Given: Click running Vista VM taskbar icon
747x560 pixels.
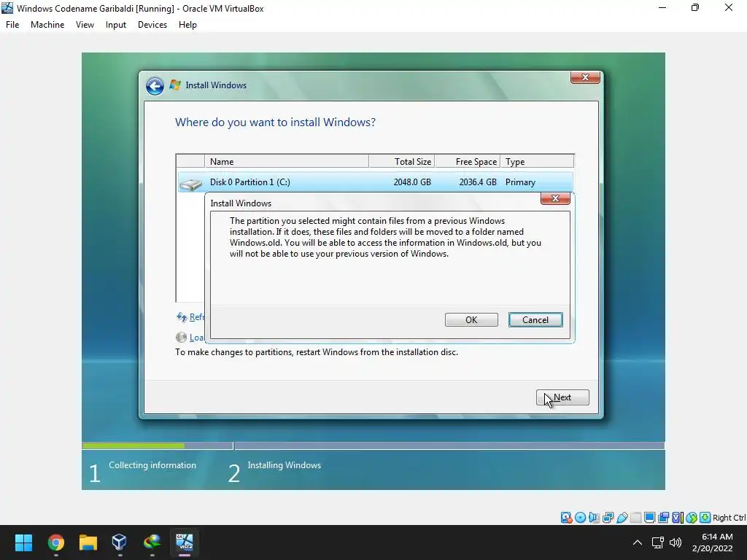Looking at the screenshot, I should coord(185,542).
